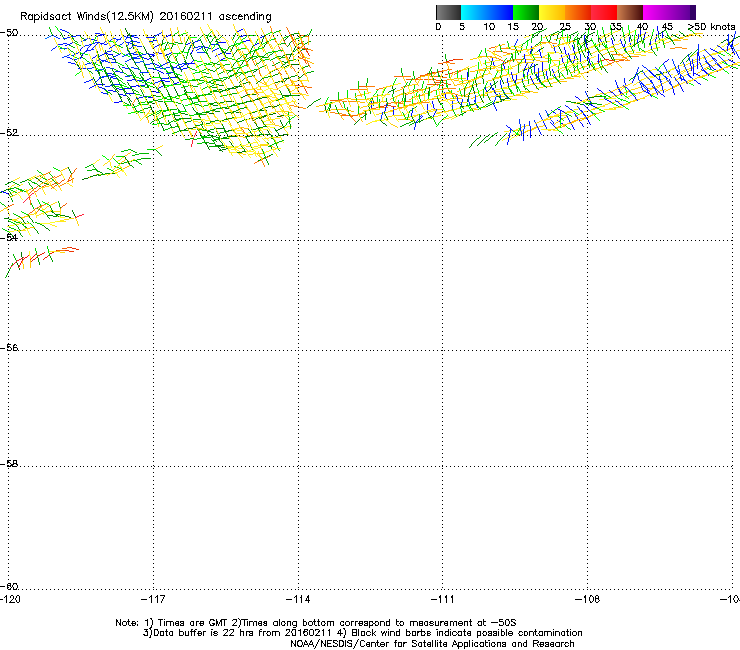Click the cyan-blue 5-15 knots color segment
740x650 pixels.
point(487,12)
